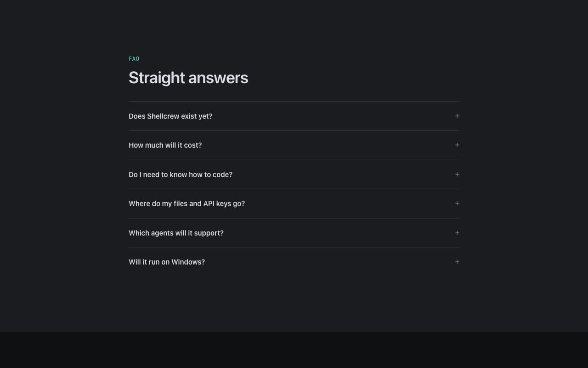Click the darker footer band below the FAQ
The image size is (588, 368).
pos(294,350)
